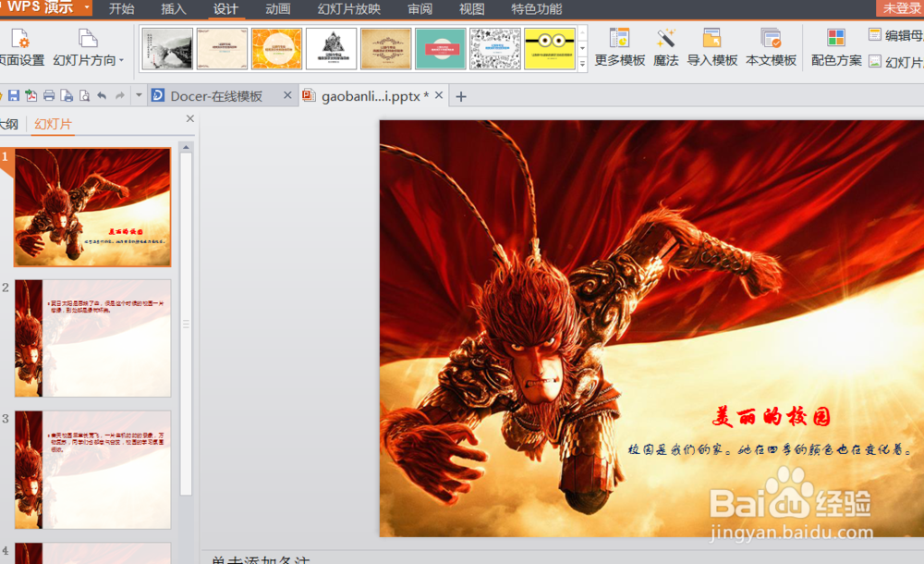Select slide 4 thumbnail

pos(92,554)
